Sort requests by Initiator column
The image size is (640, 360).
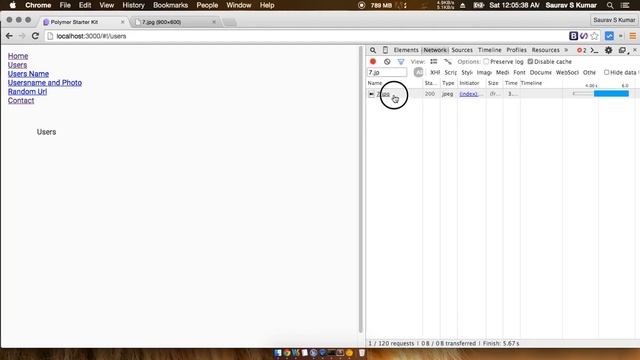point(471,83)
